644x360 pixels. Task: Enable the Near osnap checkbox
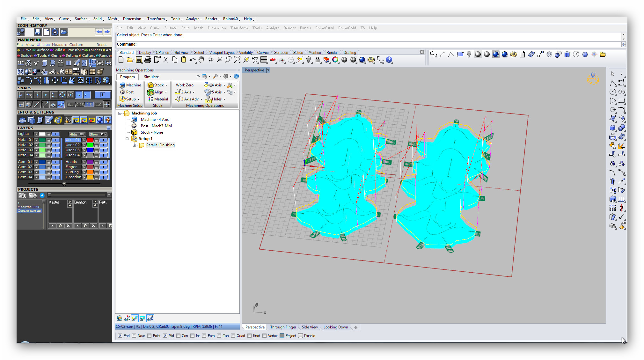(134, 336)
